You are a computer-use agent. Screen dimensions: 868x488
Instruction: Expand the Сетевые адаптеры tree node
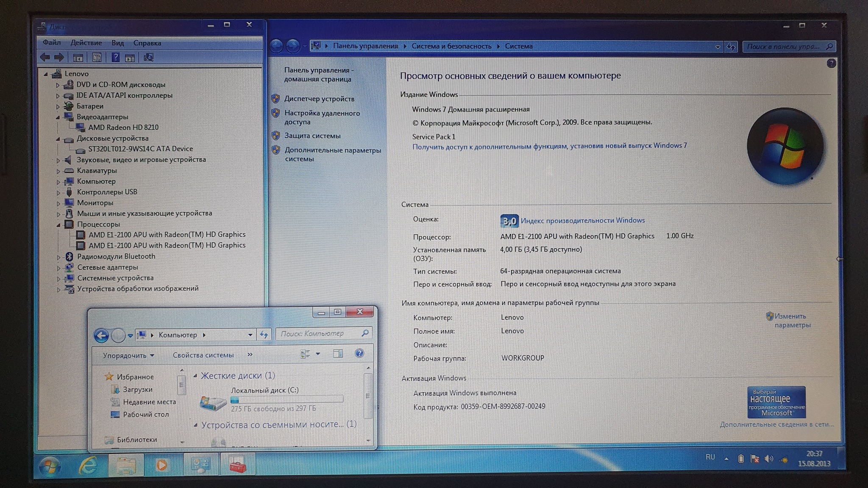pyautogui.click(x=58, y=268)
